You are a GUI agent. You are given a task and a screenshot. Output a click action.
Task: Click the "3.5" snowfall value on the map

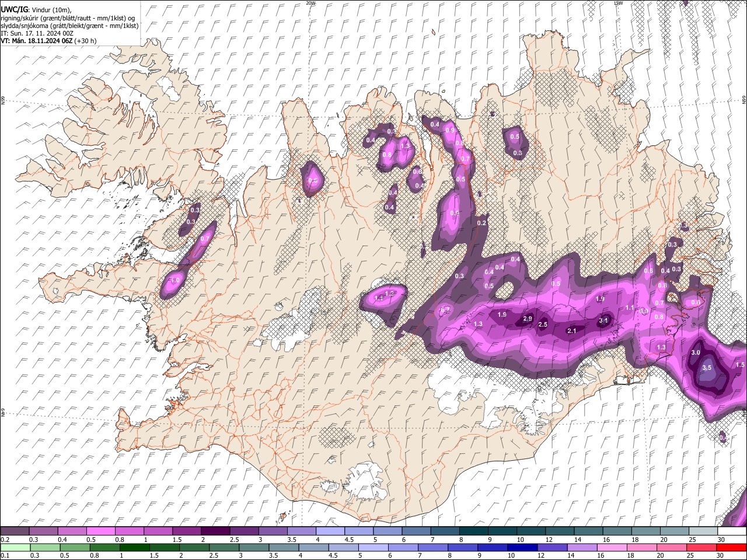click(707, 368)
